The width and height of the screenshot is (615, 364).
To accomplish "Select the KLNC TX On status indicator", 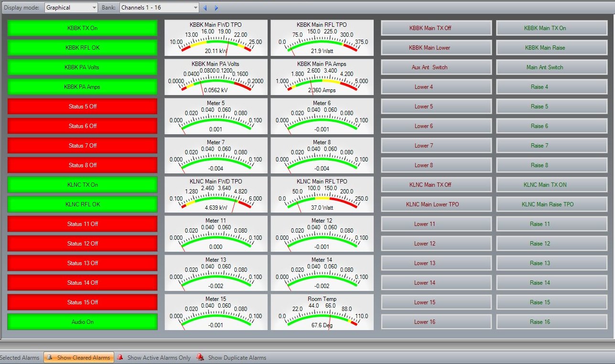I will [x=82, y=185].
